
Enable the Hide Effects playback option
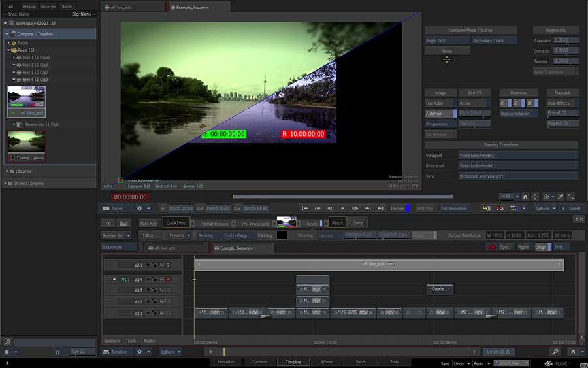(561, 103)
